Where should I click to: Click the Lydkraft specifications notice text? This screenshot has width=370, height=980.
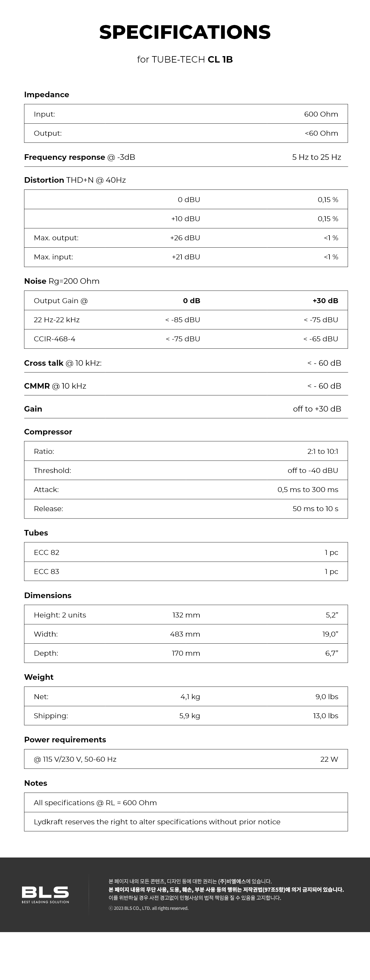[157, 821]
